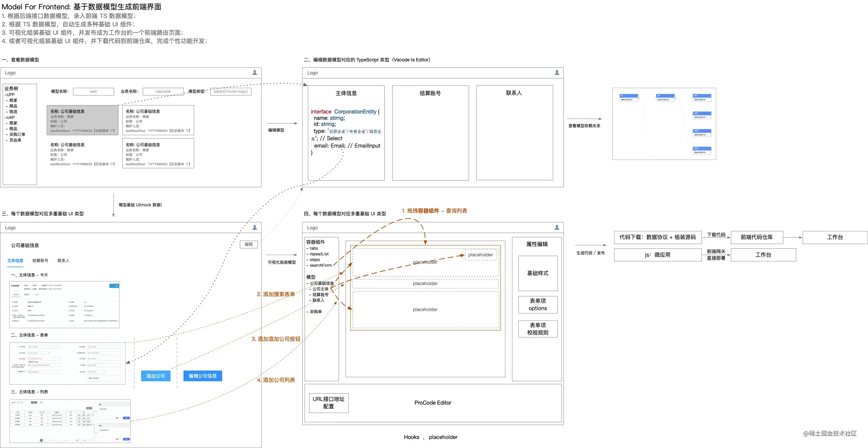Screen dimensions: 868x448
Task: Select 物流 under UPP in 业务树
Action: [13, 111]
